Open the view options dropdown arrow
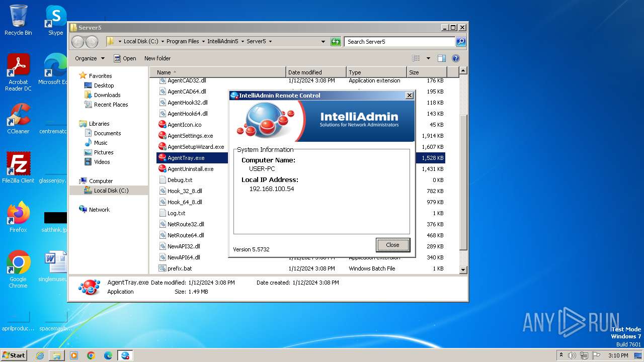 [x=428, y=58]
